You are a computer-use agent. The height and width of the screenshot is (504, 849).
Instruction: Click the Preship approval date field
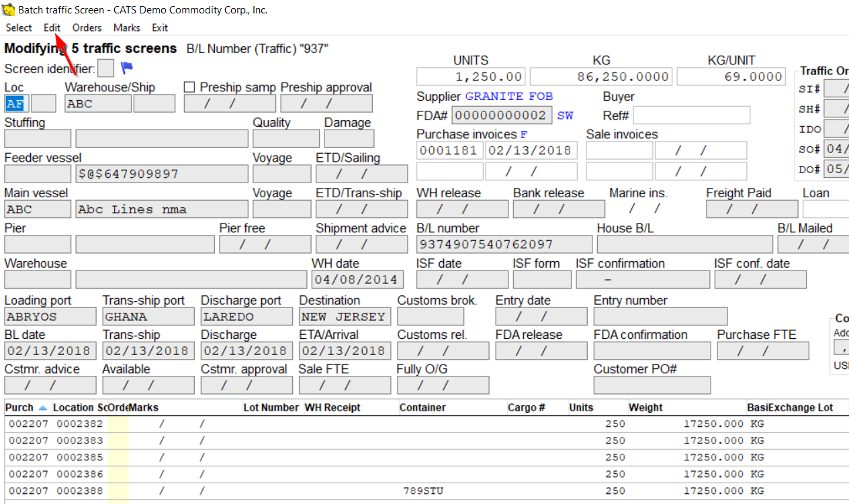point(326,103)
